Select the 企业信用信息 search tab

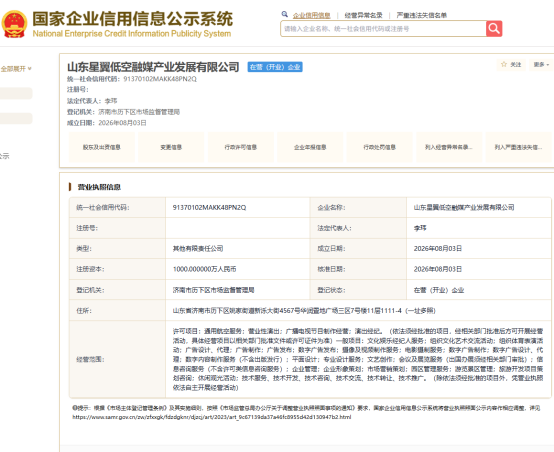tap(312, 15)
